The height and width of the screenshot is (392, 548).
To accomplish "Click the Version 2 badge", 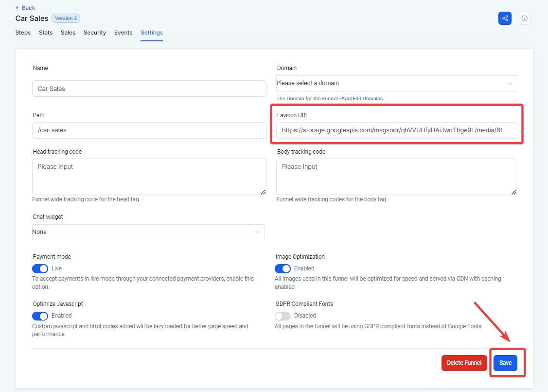I will [66, 18].
